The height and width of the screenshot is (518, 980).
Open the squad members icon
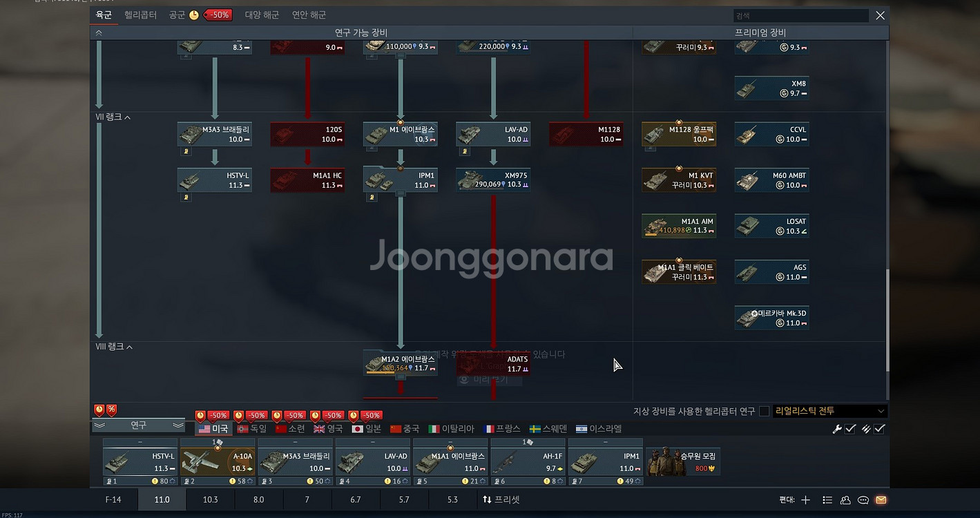pyautogui.click(x=845, y=500)
